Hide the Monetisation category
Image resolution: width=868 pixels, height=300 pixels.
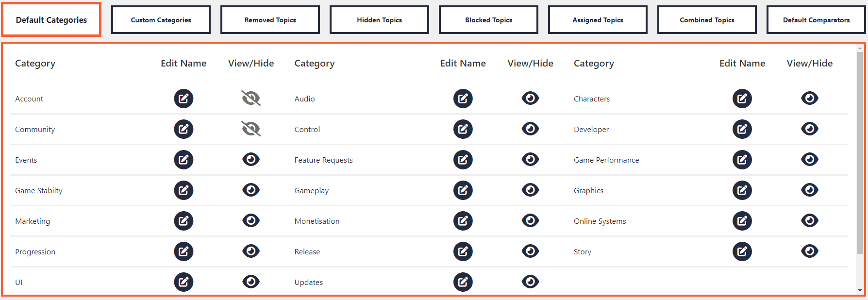point(530,220)
